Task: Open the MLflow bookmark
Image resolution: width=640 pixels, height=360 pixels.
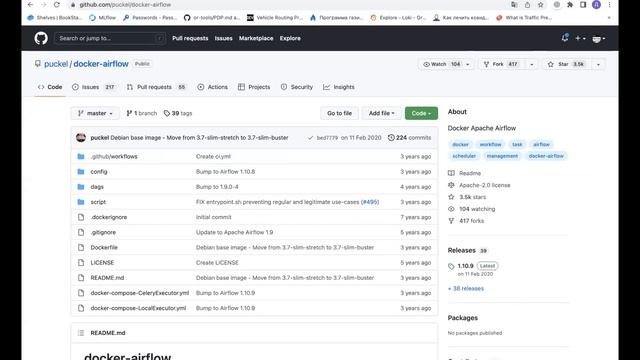Action: 102,18
